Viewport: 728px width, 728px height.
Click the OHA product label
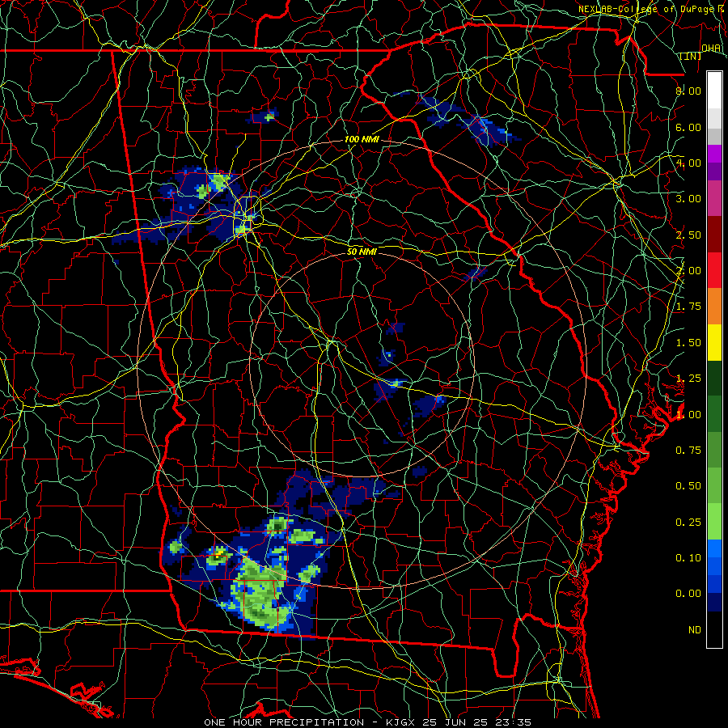coord(711,49)
